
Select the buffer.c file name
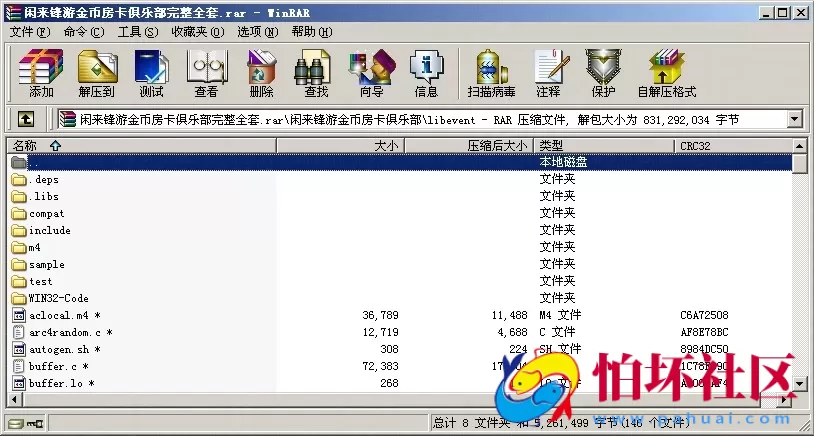[59, 366]
